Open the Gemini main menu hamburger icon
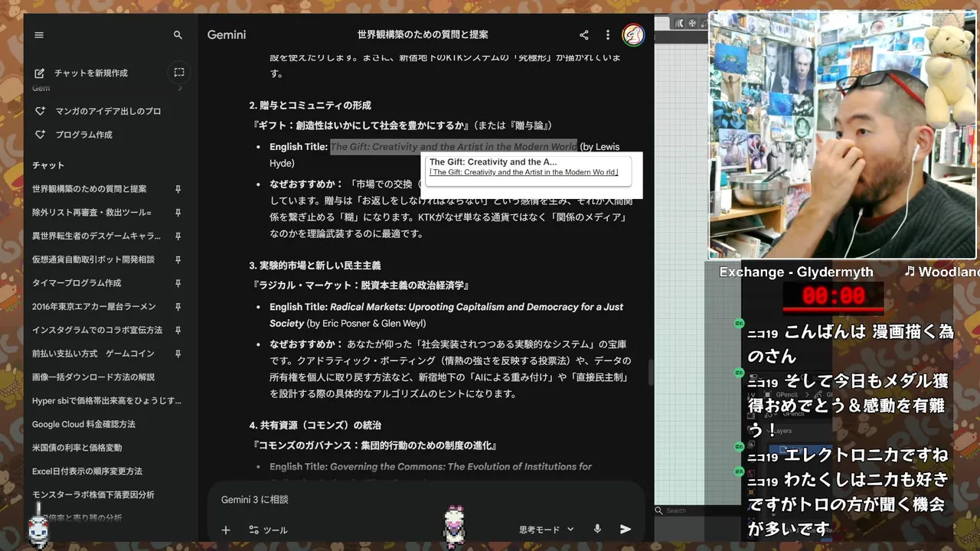The width and height of the screenshot is (980, 551). tap(39, 35)
